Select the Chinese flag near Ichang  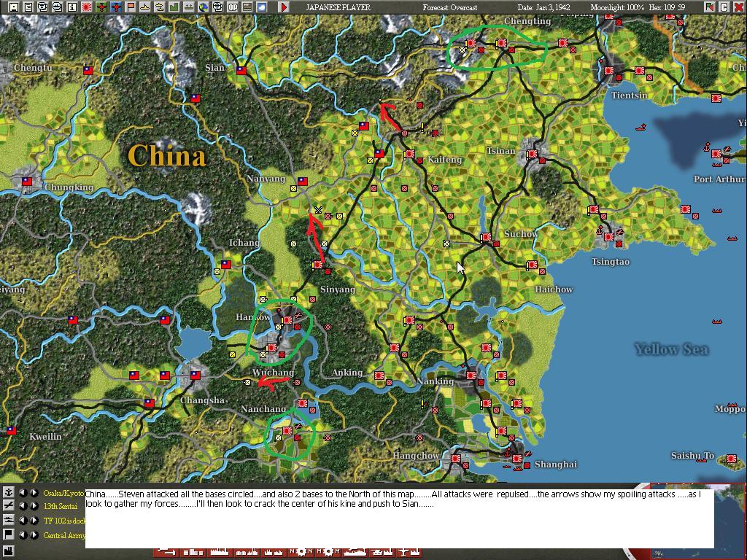click(x=226, y=264)
